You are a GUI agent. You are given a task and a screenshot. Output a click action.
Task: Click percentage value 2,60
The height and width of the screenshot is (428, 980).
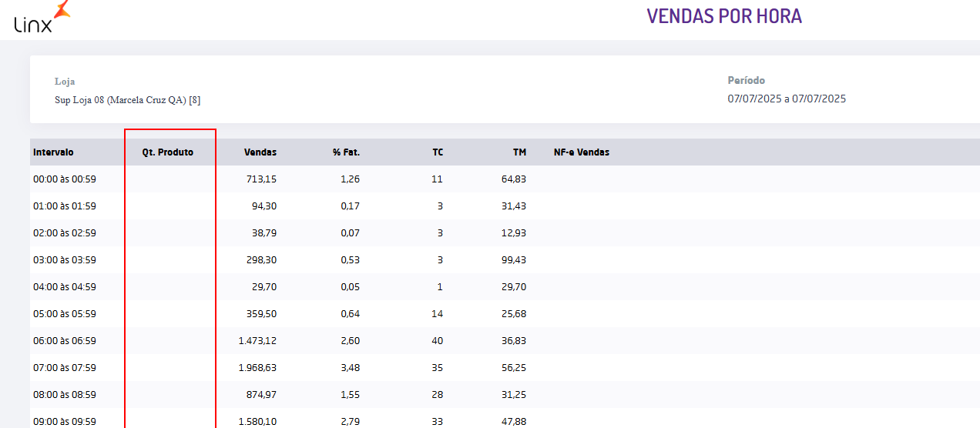[351, 341]
